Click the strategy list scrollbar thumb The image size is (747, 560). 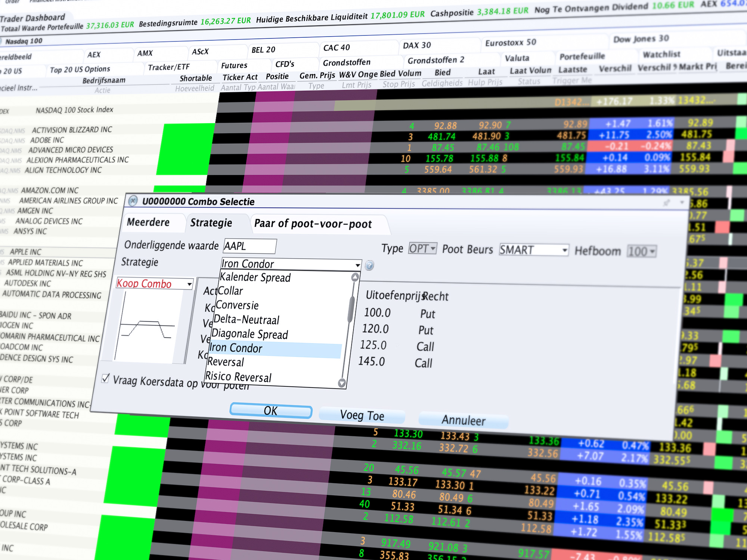[351, 309]
